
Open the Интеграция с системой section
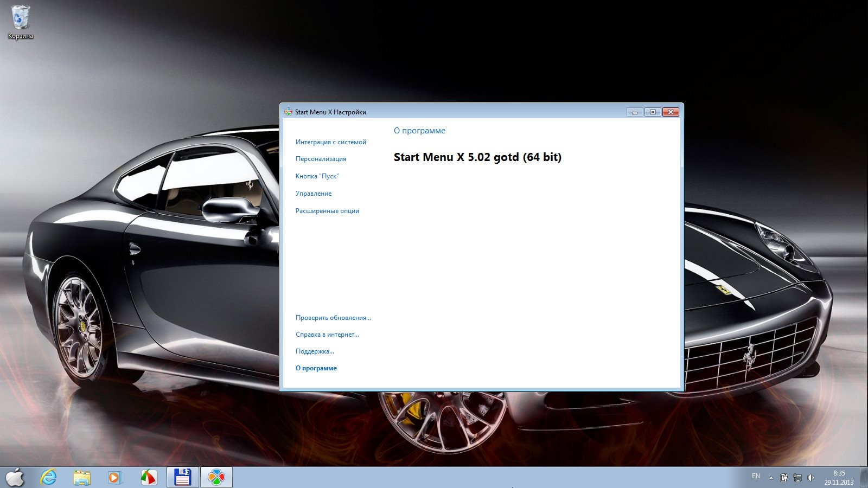(x=330, y=142)
